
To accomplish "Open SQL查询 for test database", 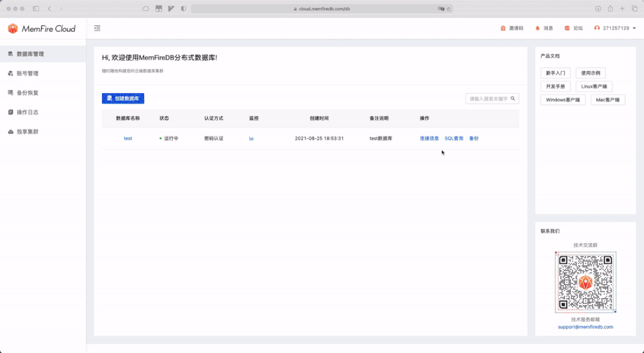I will click(x=454, y=138).
